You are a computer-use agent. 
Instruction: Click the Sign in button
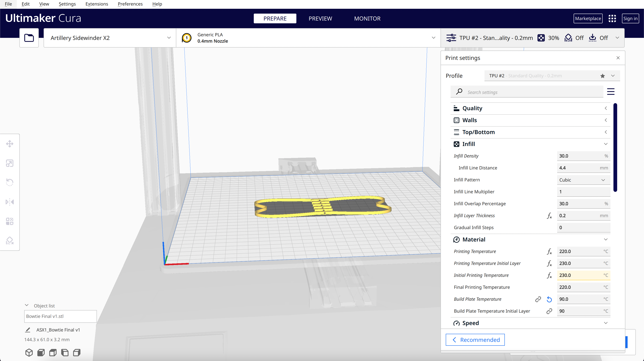630,18
